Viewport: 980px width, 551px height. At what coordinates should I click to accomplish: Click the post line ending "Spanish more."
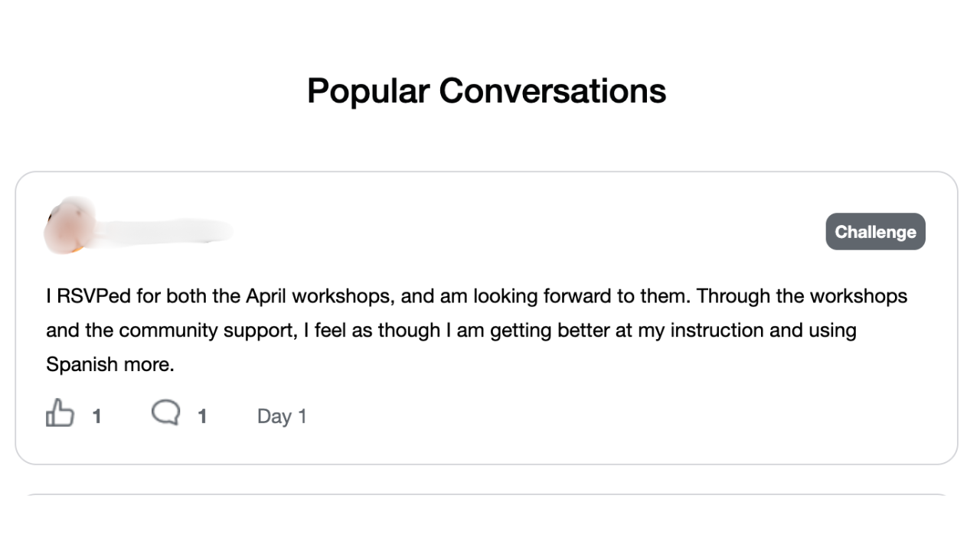110,365
